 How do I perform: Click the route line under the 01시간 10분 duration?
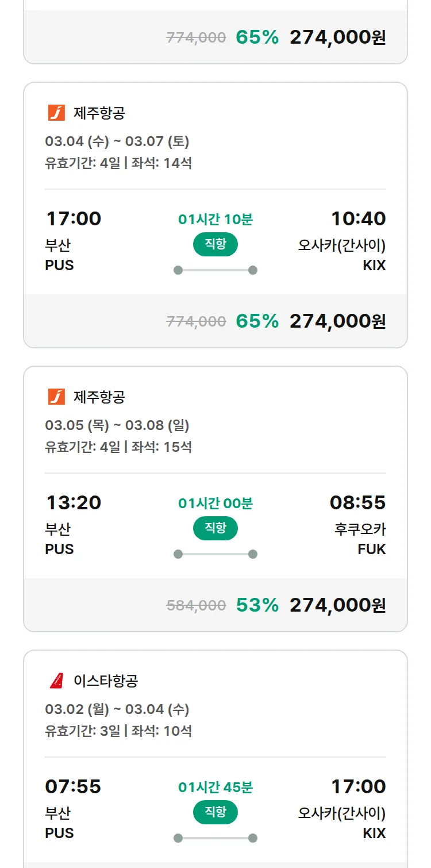(215, 270)
